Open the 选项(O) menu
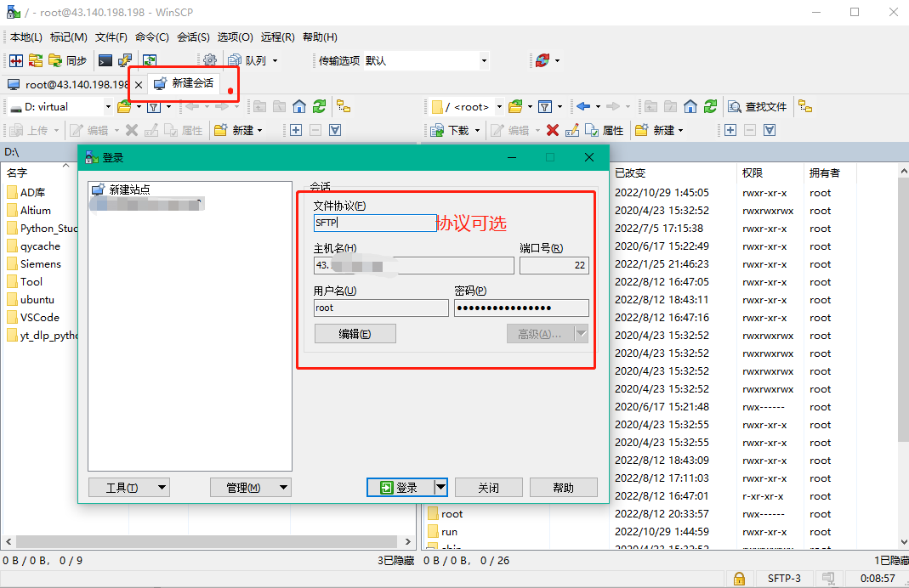Screen dimensions: 909x588 [x=235, y=37]
